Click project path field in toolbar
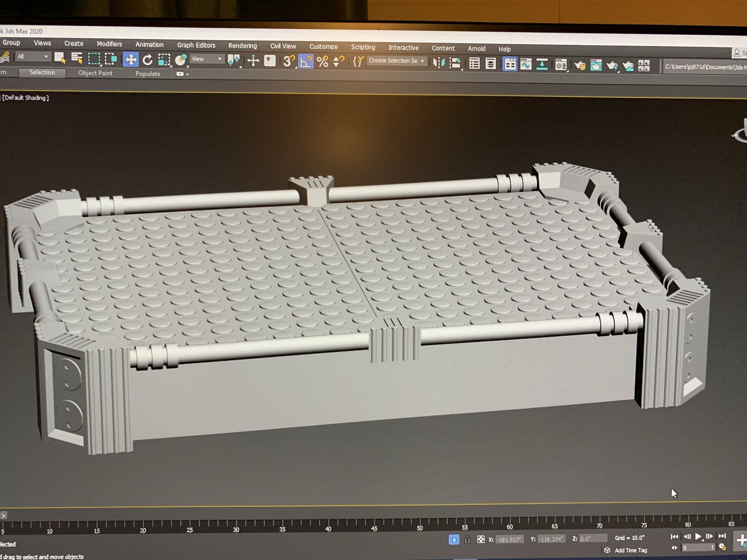Screen dimensions: 747x560 [705, 67]
